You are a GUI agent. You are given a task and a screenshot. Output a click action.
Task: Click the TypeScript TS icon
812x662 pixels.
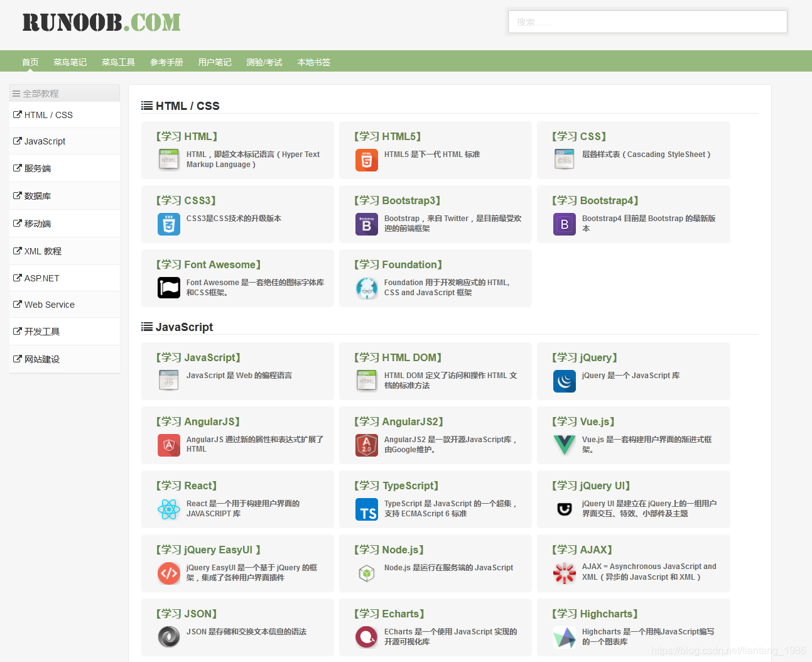[x=367, y=509]
